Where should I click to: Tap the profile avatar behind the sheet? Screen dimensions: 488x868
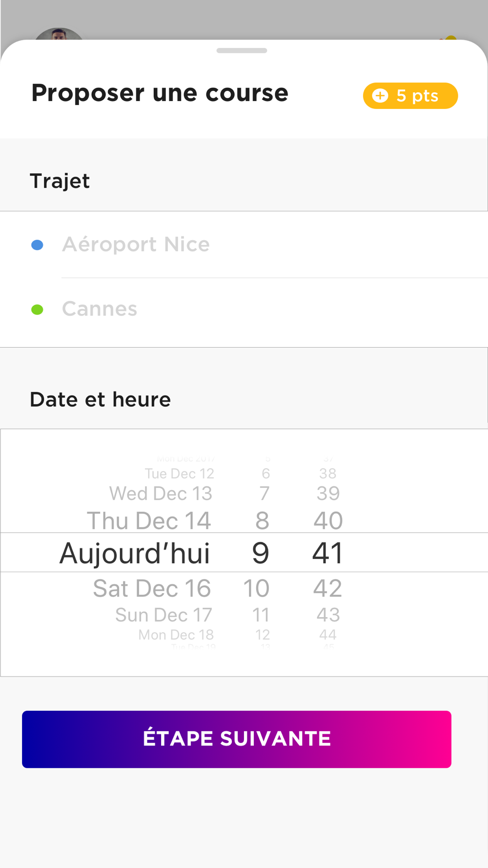coord(59,34)
